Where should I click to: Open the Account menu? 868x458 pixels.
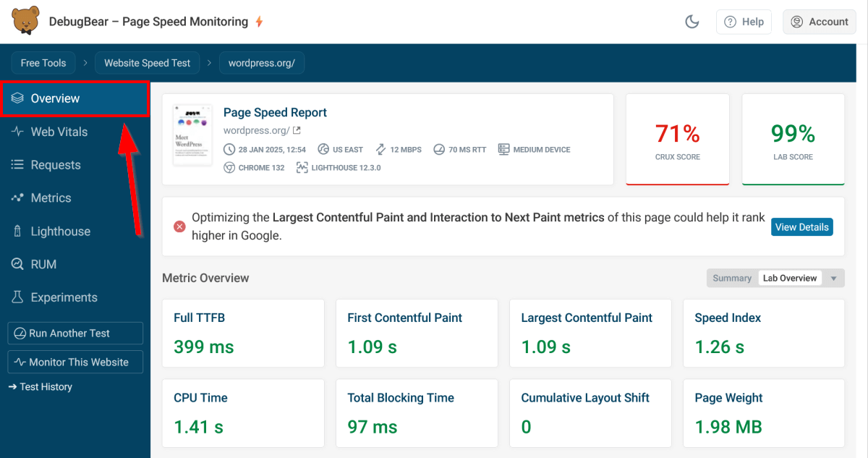pos(820,22)
